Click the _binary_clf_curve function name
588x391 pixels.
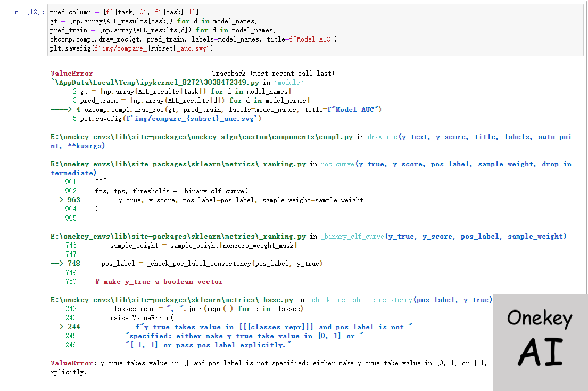[352, 237]
